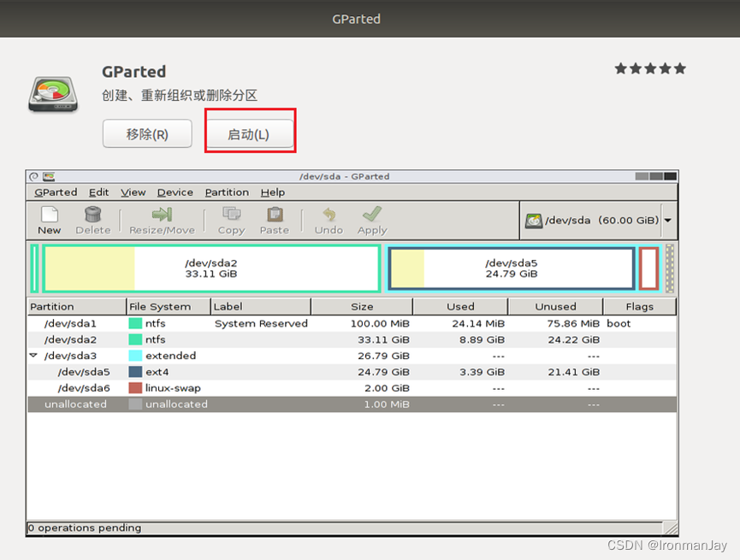
Task: Open the View menu
Action: (133, 192)
